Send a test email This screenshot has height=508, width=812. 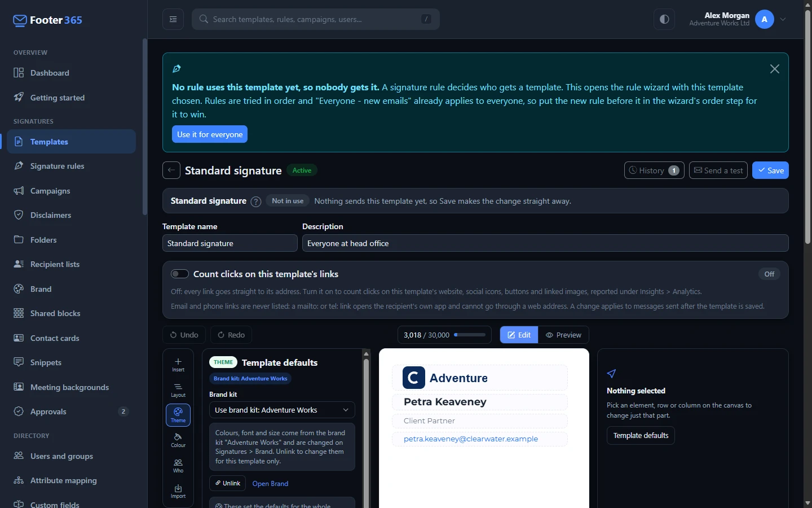[x=718, y=170]
